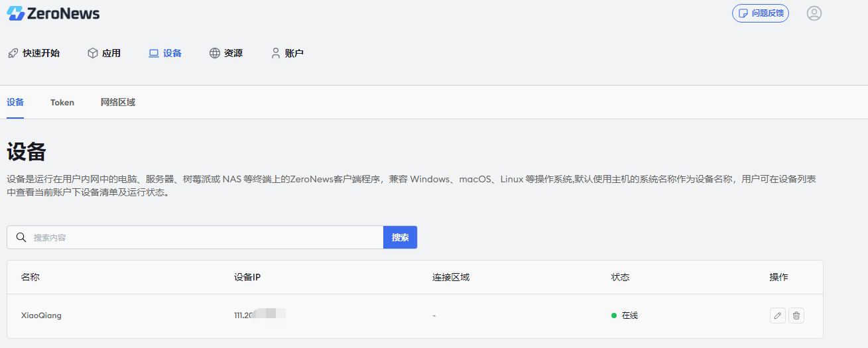The width and height of the screenshot is (868, 348).
Task: Open the 账户 menu
Action: point(287,53)
